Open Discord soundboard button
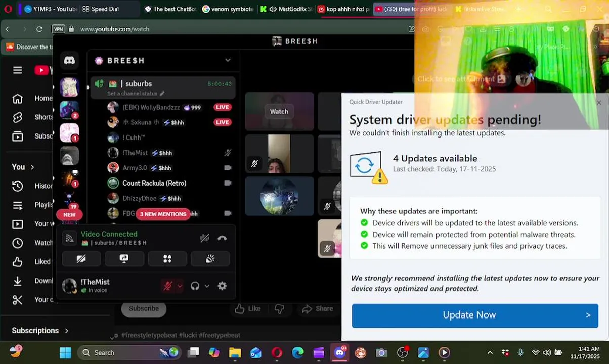Screen dimensions: 609x364 210,259
